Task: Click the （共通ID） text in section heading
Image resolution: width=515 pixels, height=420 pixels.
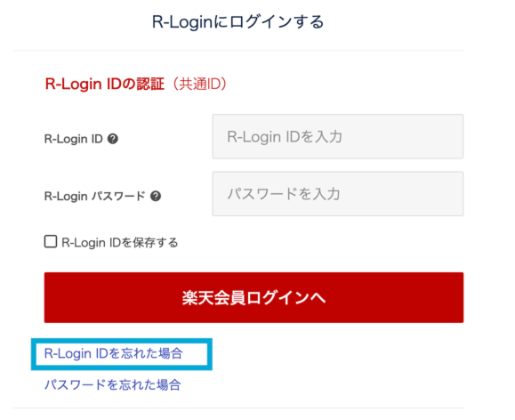Action: [199, 84]
